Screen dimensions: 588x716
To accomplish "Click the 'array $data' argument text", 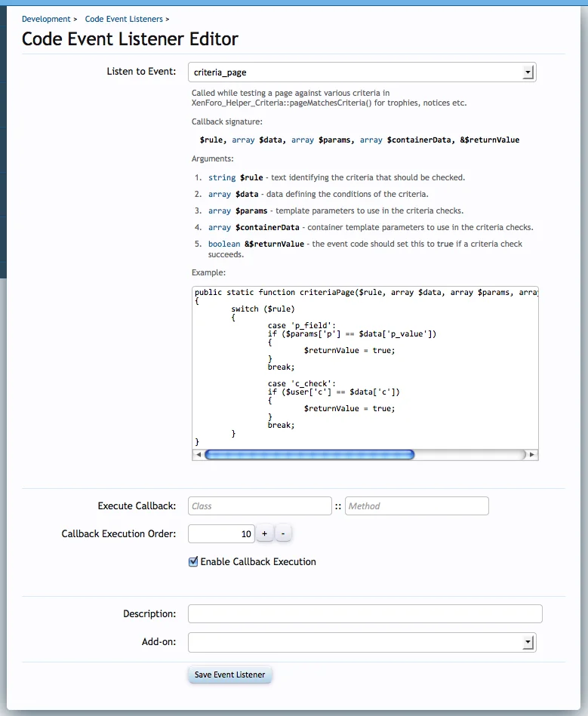I will [x=233, y=194].
